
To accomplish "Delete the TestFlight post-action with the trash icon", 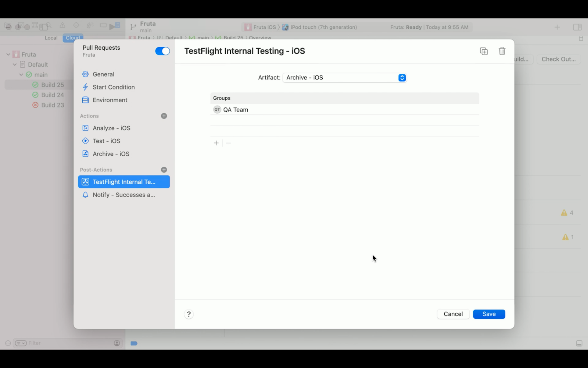I will click(x=502, y=51).
